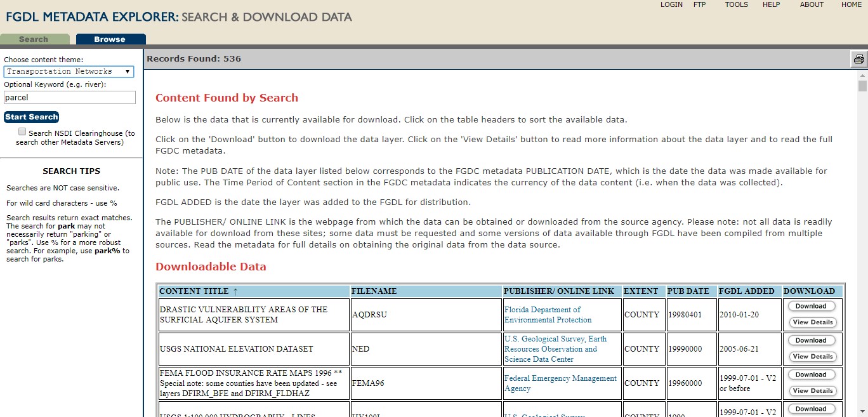Click the Start Search button
The width and height of the screenshot is (868, 417).
[32, 117]
